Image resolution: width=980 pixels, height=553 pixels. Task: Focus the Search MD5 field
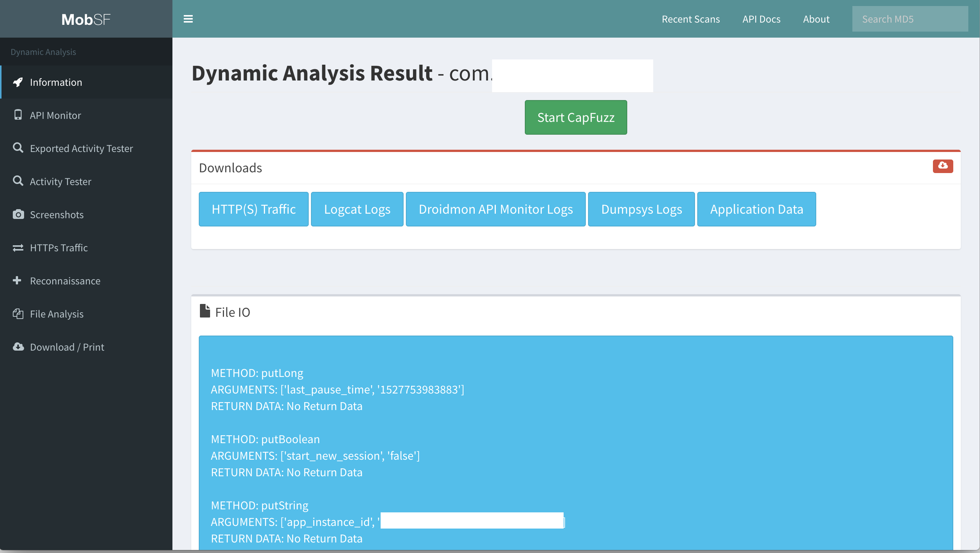coord(910,19)
